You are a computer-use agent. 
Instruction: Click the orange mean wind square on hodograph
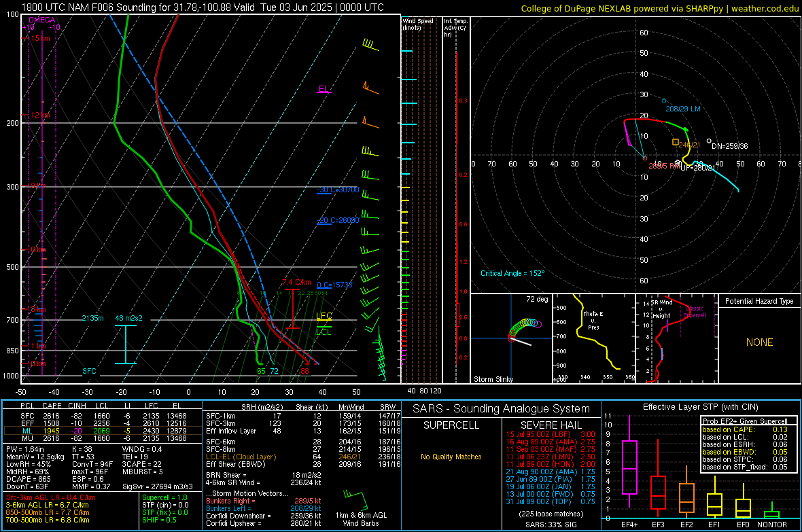(x=676, y=142)
